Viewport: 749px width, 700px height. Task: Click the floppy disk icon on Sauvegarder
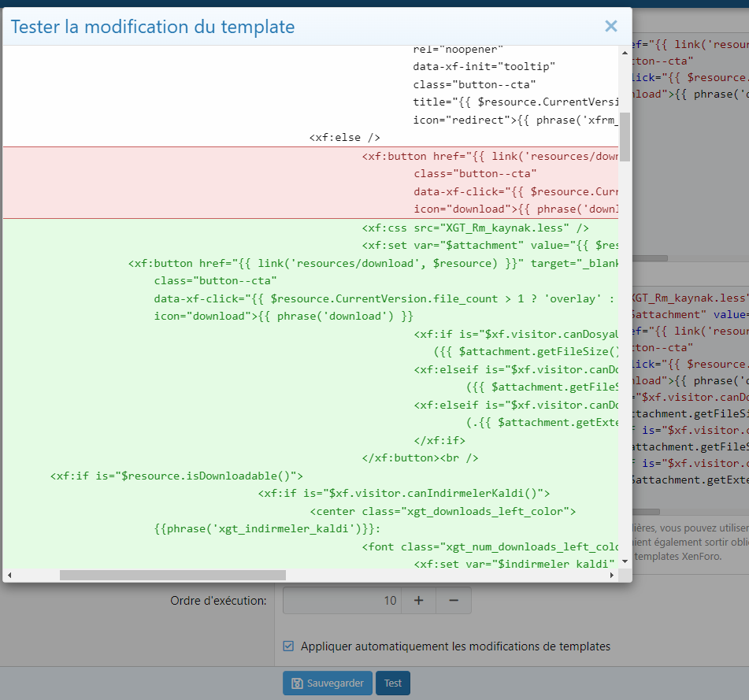coord(297,683)
